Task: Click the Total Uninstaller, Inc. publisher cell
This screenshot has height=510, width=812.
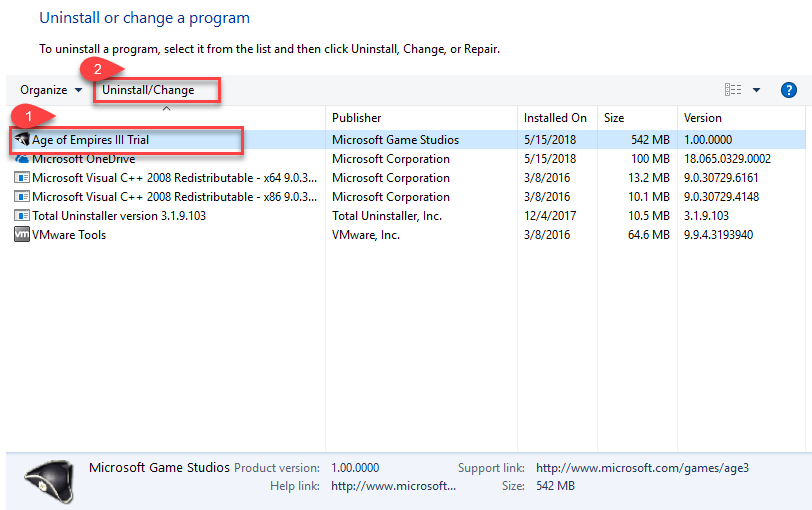Action: pos(387,215)
